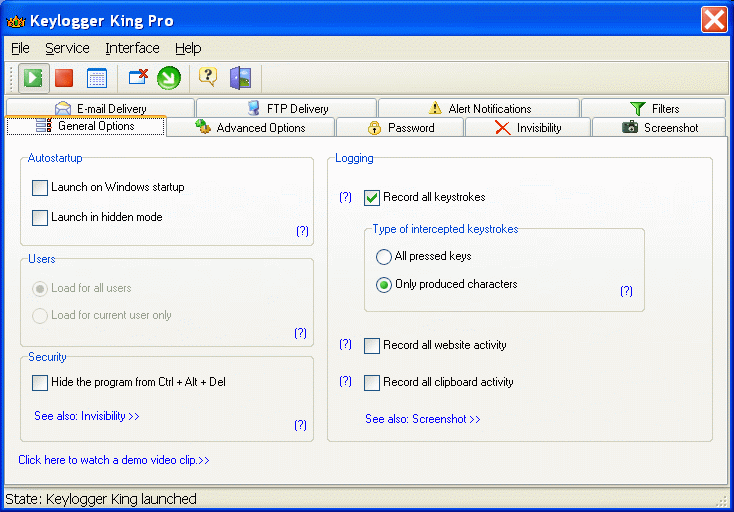Click the clear log window icon
The width and height of the screenshot is (734, 512).
click(138, 77)
